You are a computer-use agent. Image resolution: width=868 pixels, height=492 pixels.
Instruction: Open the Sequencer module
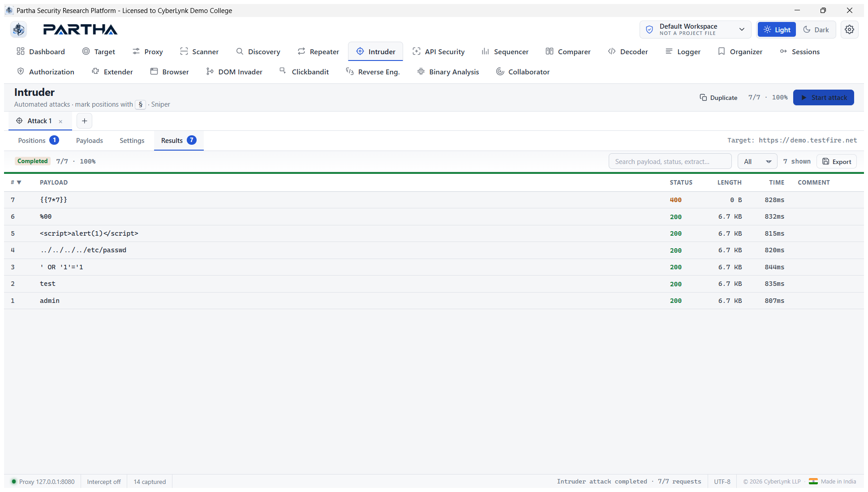(505, 52)
